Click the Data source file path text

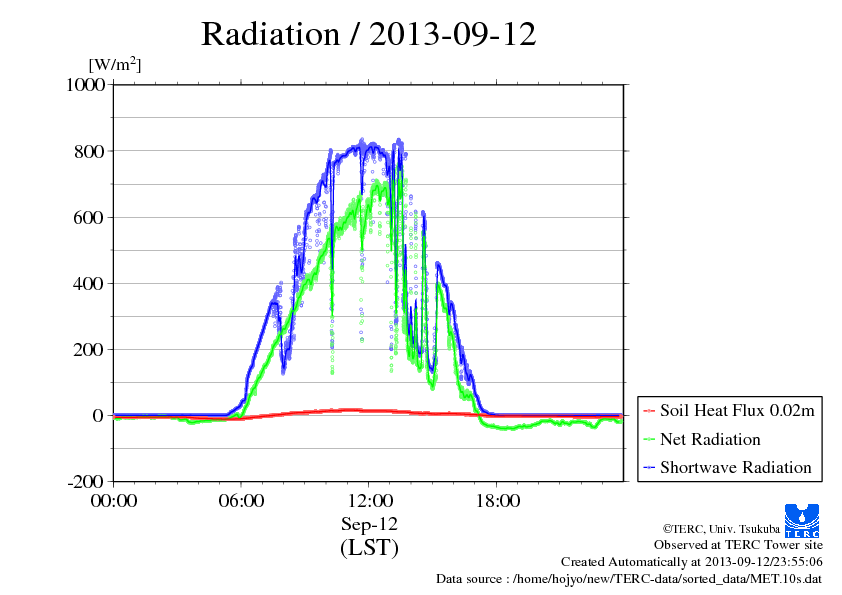click(629, 578)
